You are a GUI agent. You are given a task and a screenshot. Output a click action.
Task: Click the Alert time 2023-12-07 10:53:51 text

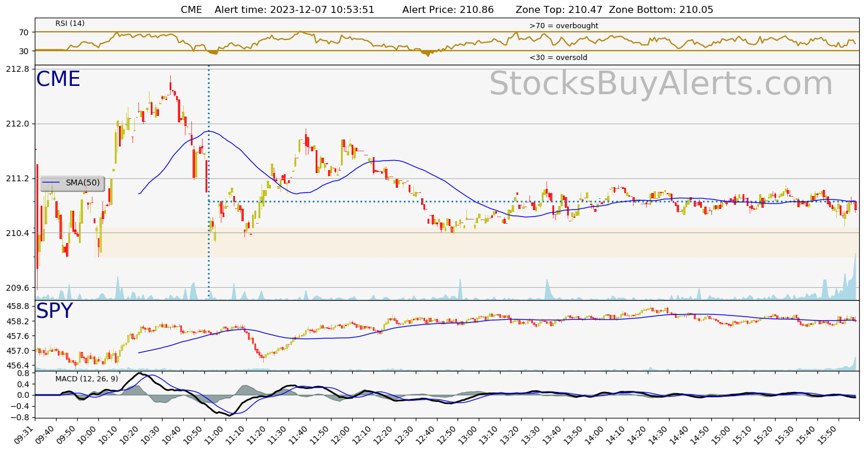point(294,10)
